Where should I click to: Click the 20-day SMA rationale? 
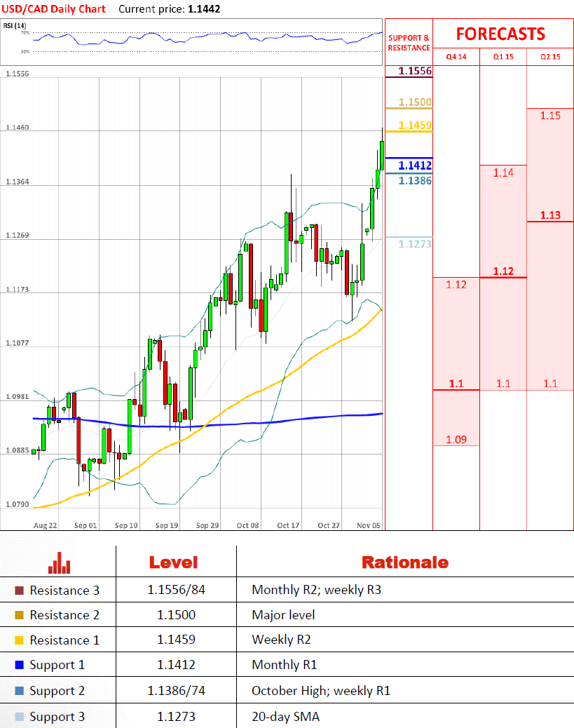point(286,717)
